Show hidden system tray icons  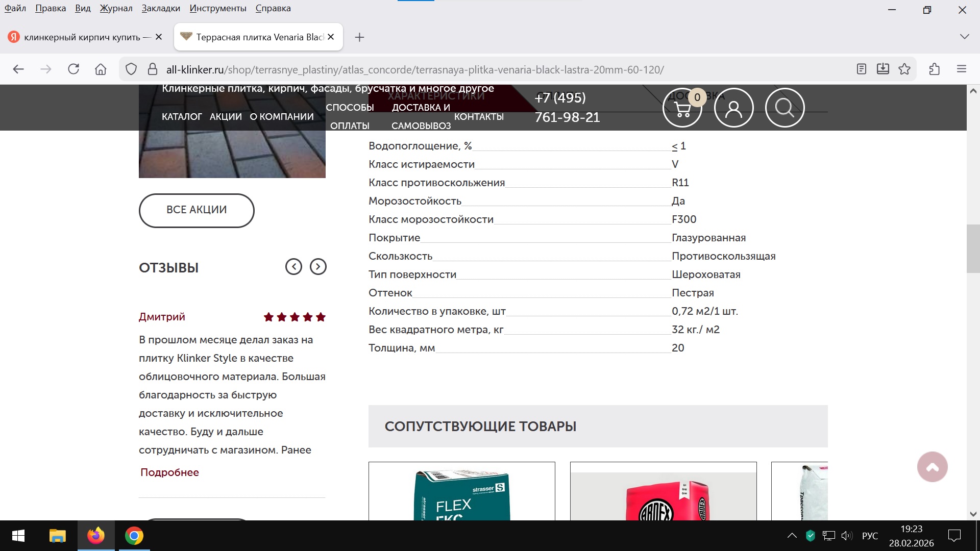792,536
